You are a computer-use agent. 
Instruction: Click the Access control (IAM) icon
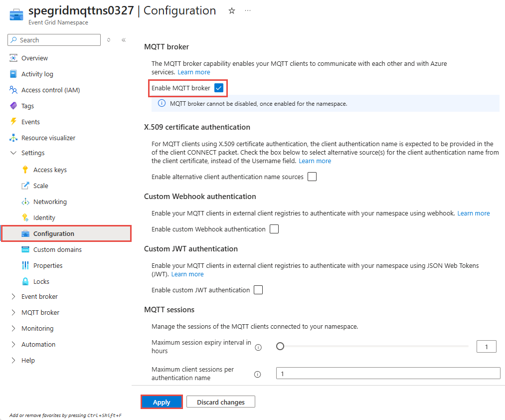[x=13, y=90]
